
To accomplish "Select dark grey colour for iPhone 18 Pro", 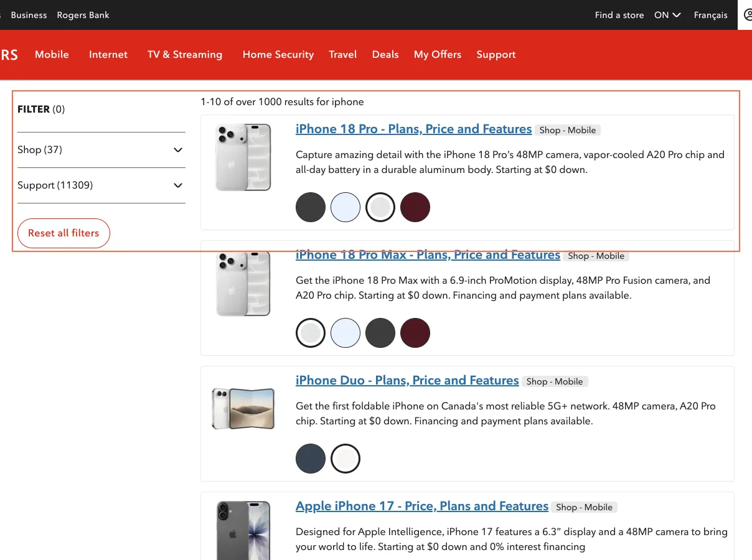I will [311, 207].
